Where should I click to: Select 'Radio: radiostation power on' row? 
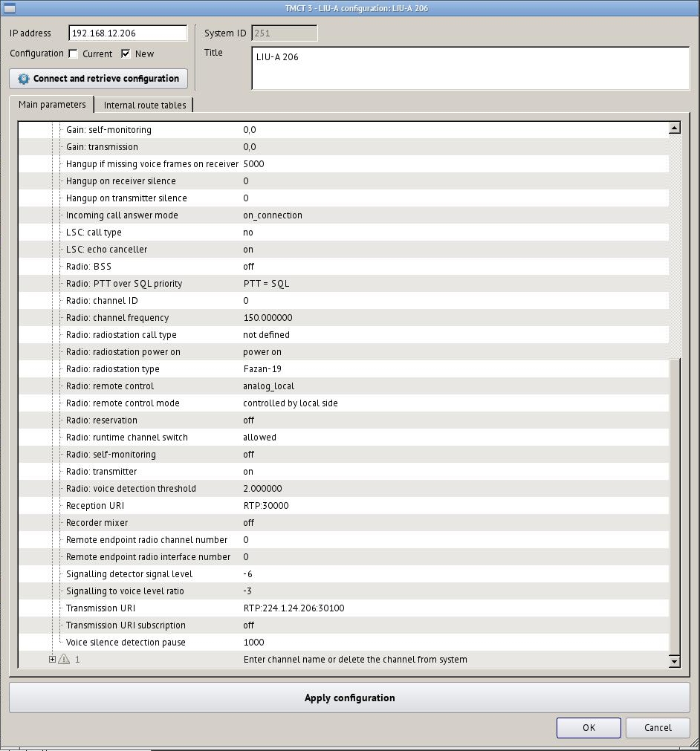point(343,352)
